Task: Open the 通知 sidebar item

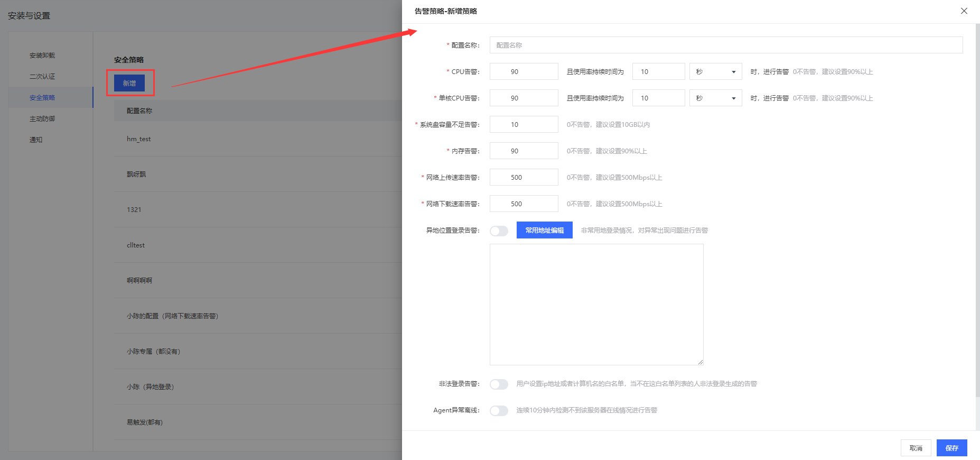Action: (x=36, y=140)
